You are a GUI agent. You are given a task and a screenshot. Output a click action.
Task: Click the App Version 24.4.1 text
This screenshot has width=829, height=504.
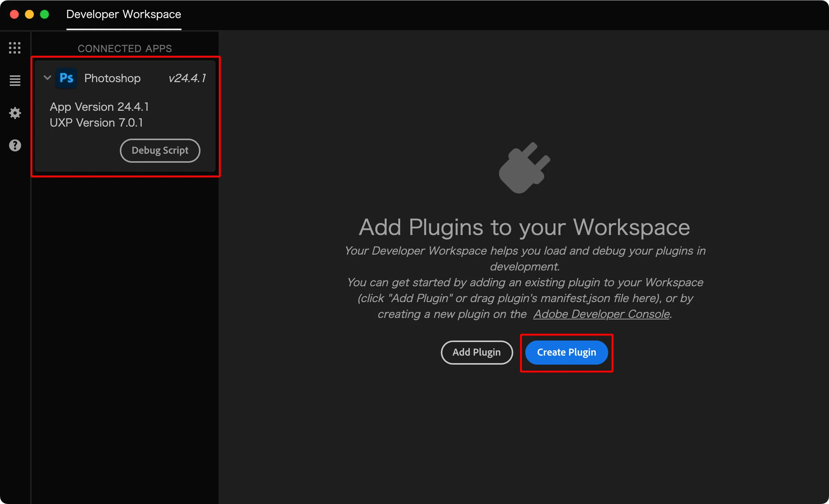click(x=99, y=107)
